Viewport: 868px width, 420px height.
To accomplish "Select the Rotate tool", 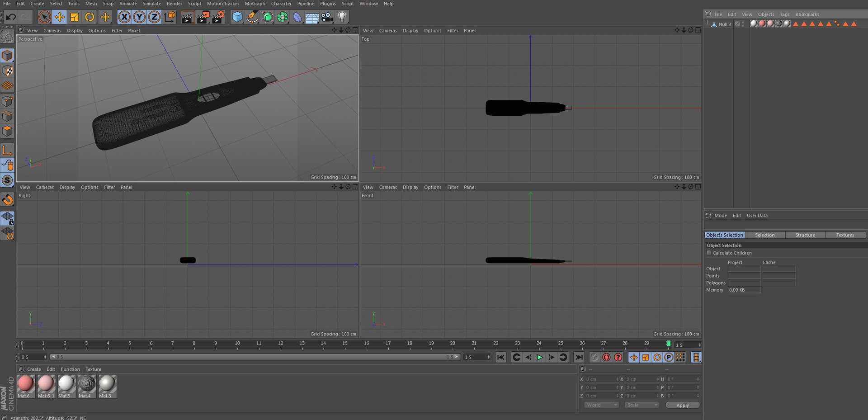I will tap(90, 17).
